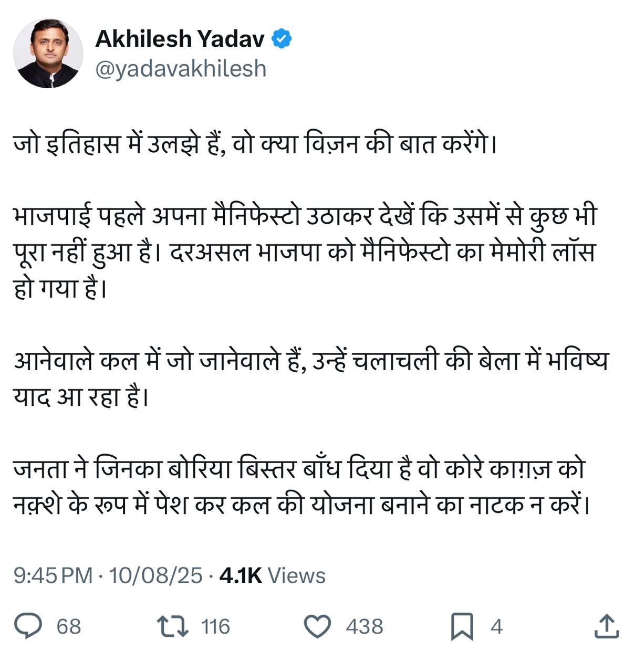Click the Akhilesh Yadav display name

tap(180, 39)
